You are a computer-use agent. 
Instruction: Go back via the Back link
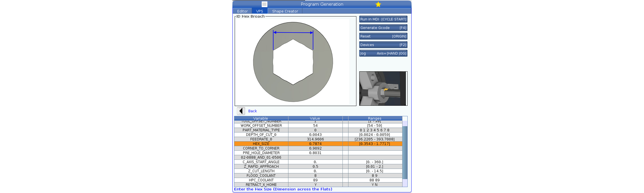252,111
